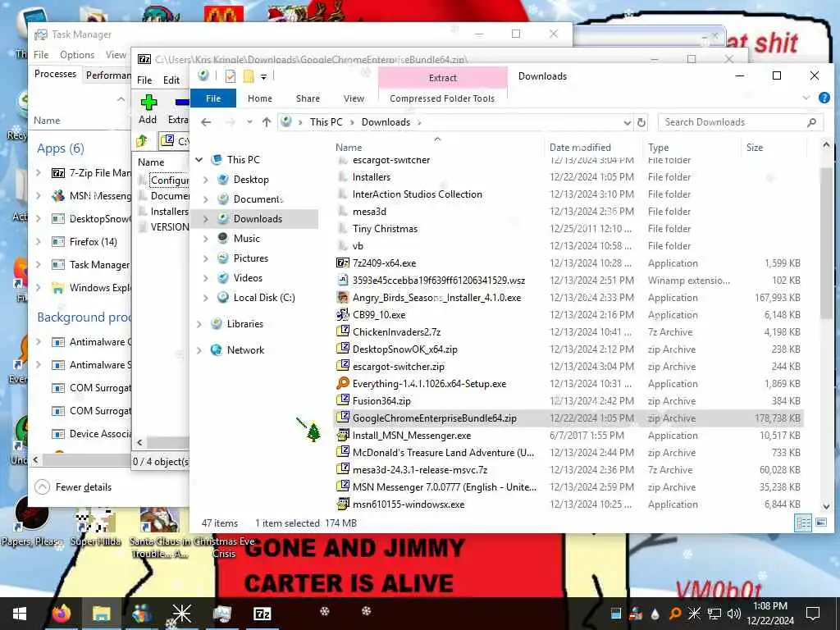Sort by the Date modified column

point(580,148)
